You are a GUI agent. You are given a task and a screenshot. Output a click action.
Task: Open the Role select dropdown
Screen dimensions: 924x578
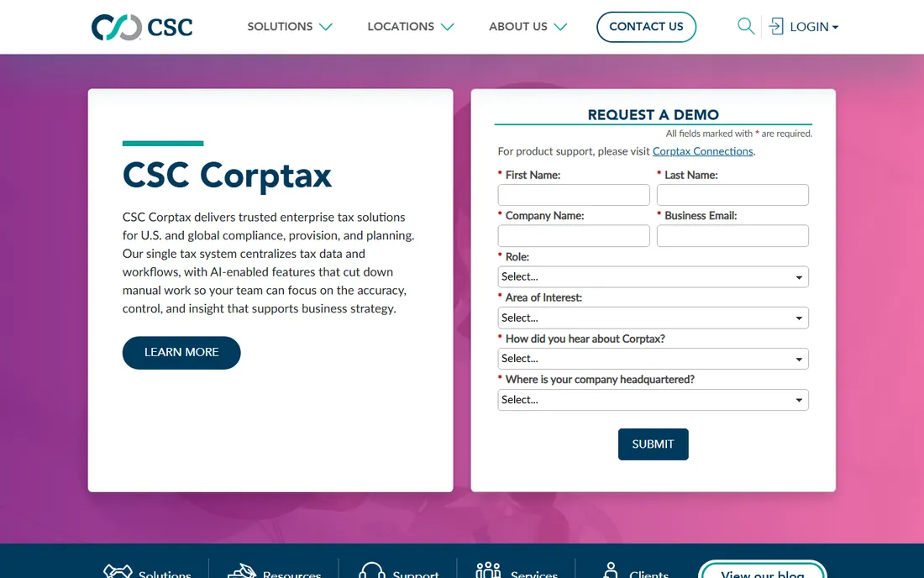coord(653,277)
